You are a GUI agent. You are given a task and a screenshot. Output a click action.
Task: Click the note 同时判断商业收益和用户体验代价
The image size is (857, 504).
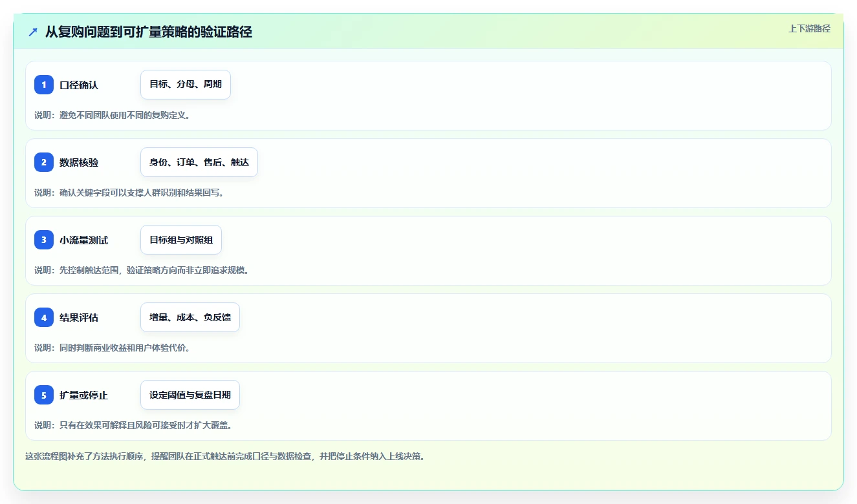tap(113, 348)
